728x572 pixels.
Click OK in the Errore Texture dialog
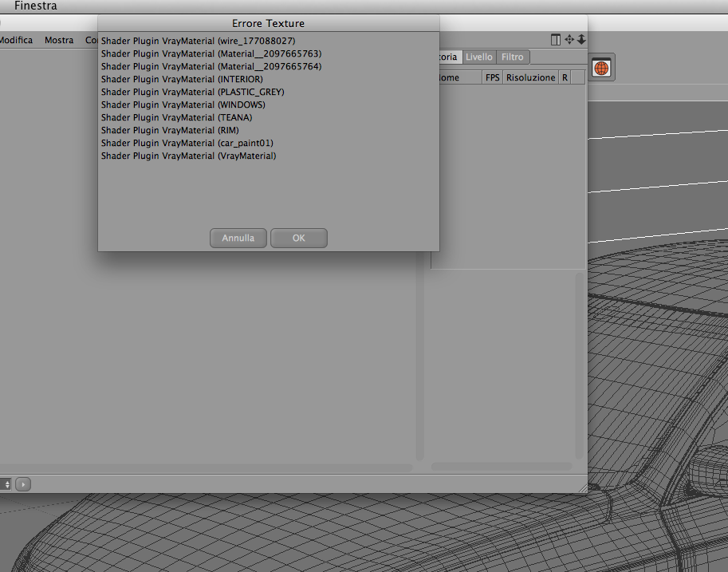pos(298,238)
